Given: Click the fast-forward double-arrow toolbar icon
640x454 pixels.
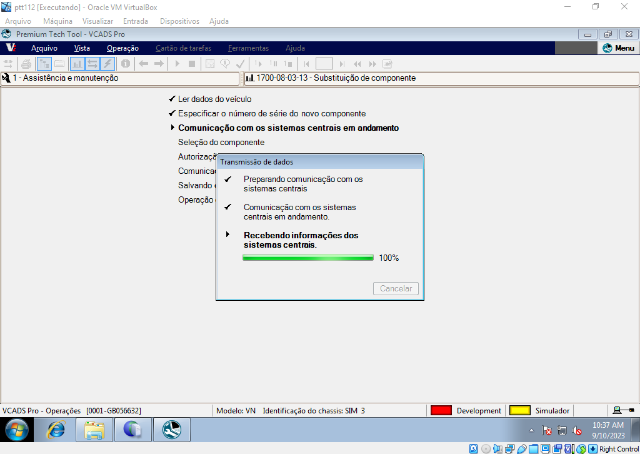Looking at the screenshot, I should (x=372, y=64).
